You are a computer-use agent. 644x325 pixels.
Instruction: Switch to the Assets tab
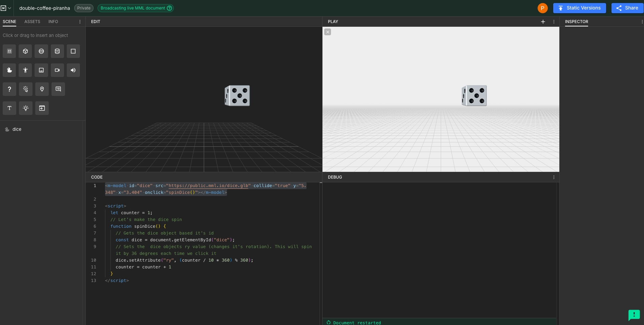point(32,22)
